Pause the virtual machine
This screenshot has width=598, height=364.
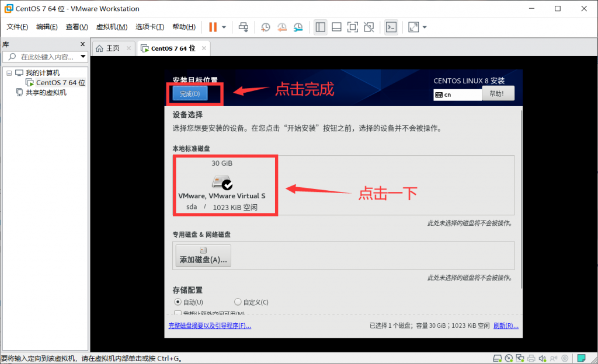213,27
